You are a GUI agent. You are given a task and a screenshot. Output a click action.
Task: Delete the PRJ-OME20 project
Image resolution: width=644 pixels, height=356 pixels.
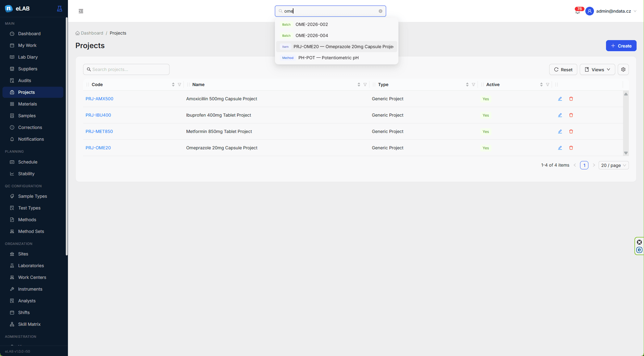point(571,148)
